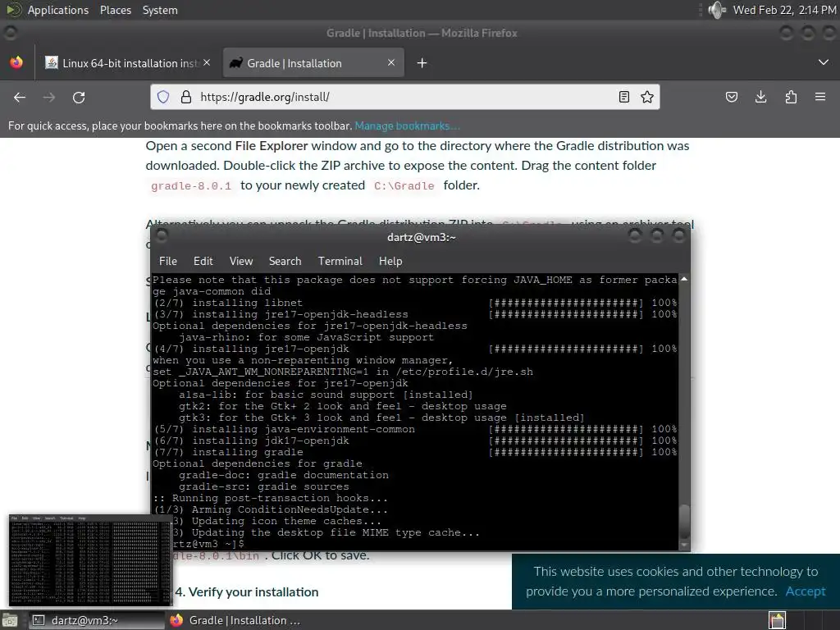Click the volume speaker icon in panel
This screenshot has height=630, width=840.
tap(716, 10)
